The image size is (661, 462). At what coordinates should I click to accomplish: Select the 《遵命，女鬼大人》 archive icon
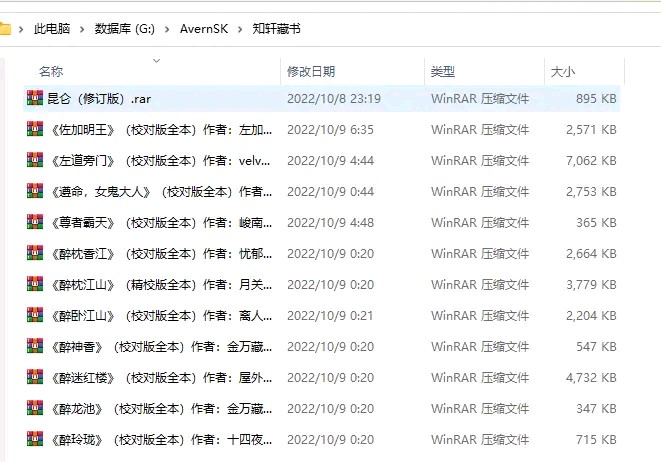35,192
